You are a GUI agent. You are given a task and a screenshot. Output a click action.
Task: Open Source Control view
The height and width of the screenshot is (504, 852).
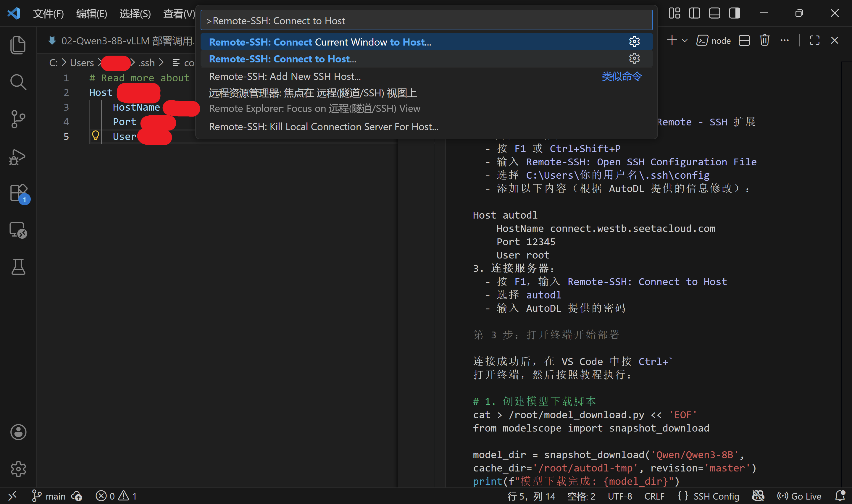point(18,119)
